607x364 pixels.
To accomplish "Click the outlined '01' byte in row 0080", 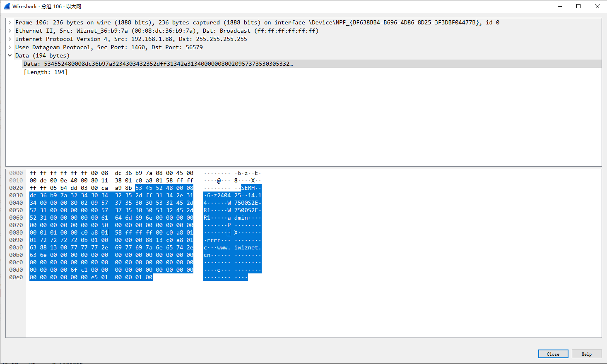I will tap(105, 232).
